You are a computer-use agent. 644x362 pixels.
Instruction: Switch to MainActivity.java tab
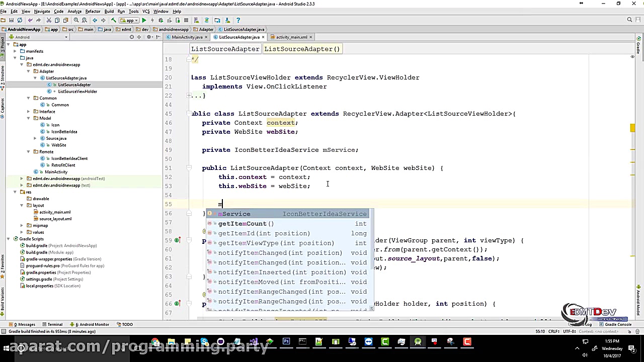(187, 37)
